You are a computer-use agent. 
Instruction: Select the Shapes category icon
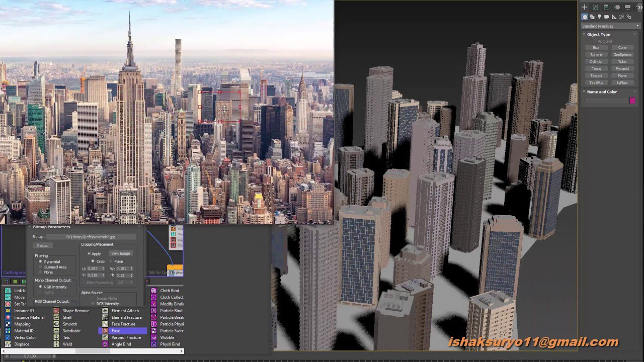point(592,17)
